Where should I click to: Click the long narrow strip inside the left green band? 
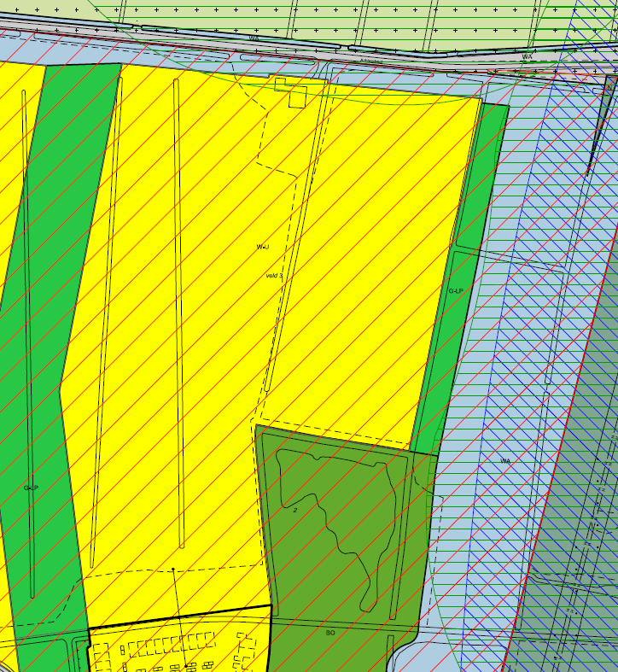[x=27, y=342]
